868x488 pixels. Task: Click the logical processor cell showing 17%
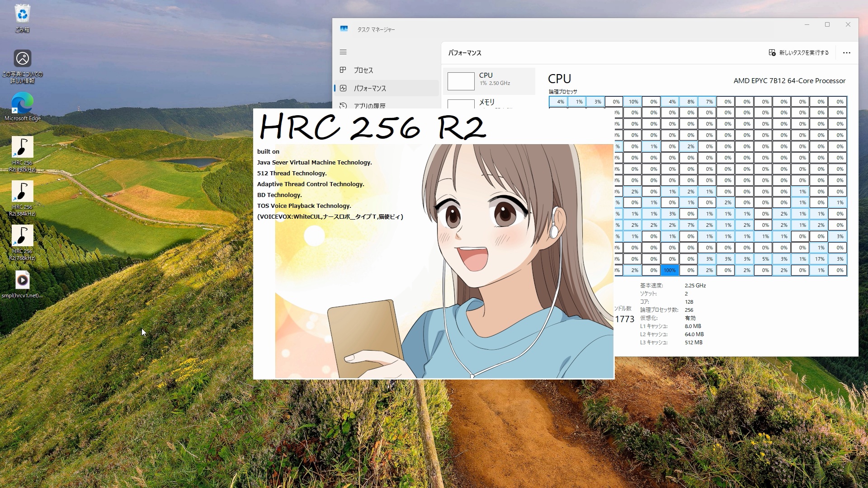coord(819,259)
